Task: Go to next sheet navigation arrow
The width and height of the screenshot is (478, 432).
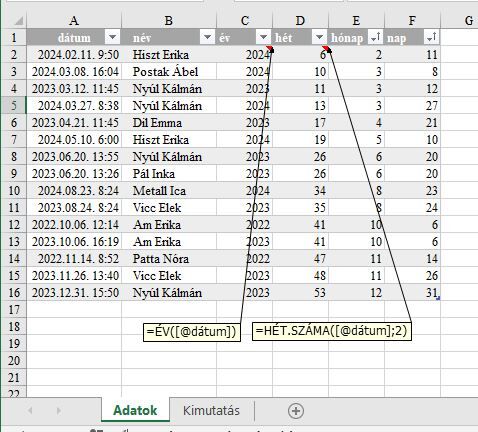Action: (x=58, y=410)
